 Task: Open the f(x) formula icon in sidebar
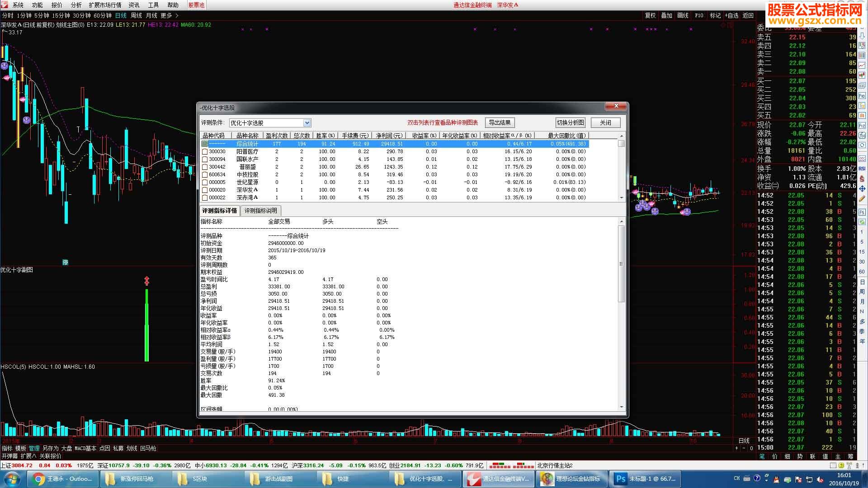coord(862,135)
